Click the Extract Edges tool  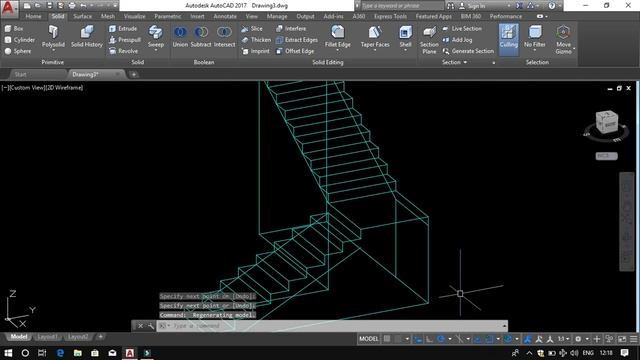(x=297, y=40)
